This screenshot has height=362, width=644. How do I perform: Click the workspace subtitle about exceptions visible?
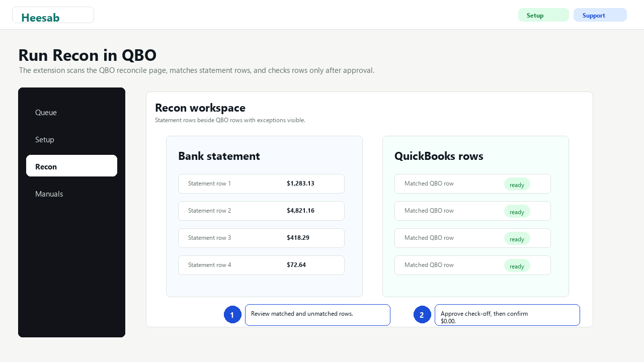[x=230, y=120]
